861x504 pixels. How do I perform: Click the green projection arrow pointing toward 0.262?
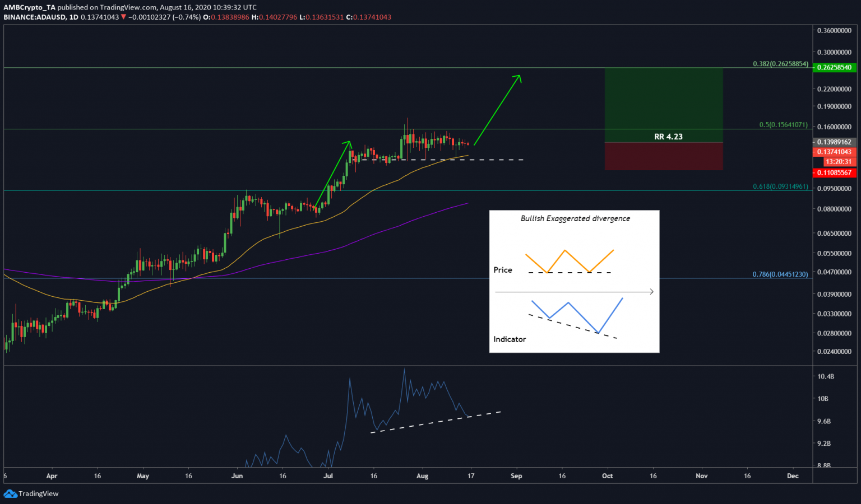pyautogui.click(x=498, y=110)
